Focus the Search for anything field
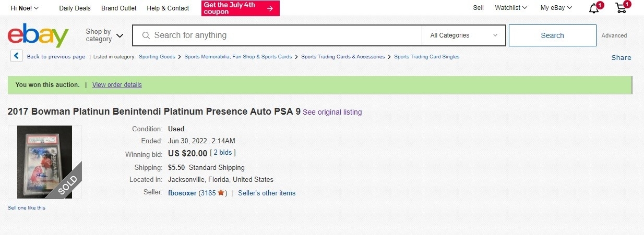644x235 pixels. (277, 35)
